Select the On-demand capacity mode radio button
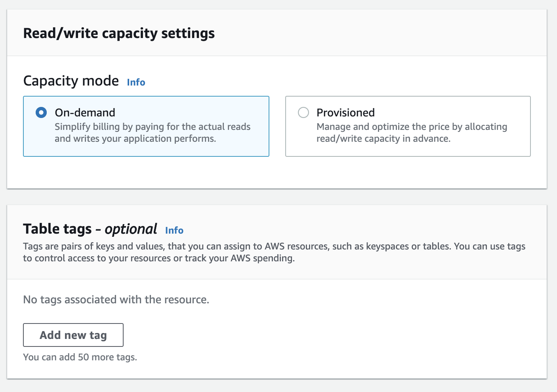 [x=41, y=112]
